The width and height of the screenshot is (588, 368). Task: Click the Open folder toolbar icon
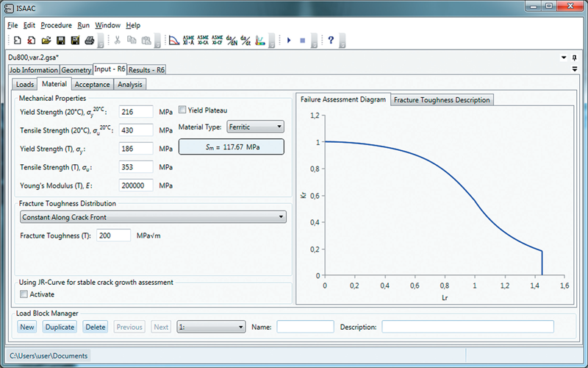46,40
